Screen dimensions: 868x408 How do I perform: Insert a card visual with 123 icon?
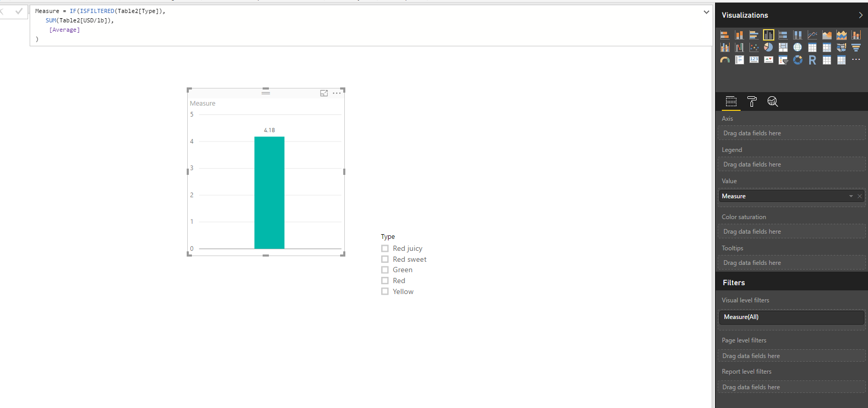[x=754, y=60]
